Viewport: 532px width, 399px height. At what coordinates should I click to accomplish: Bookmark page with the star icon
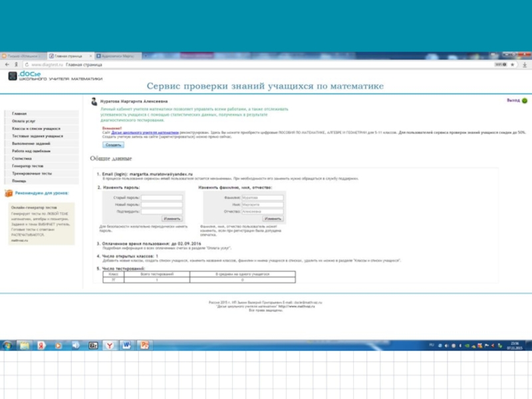512,65
